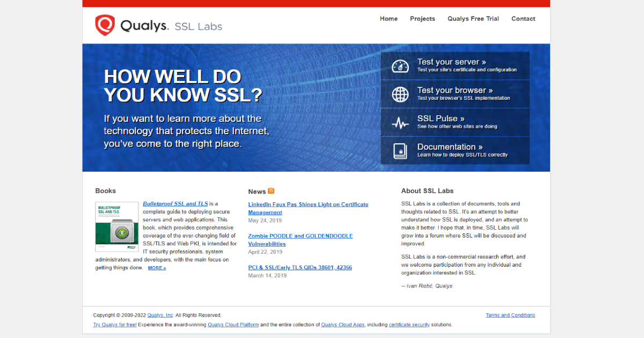Open the Test your browser » link

(x=455, y=90)
